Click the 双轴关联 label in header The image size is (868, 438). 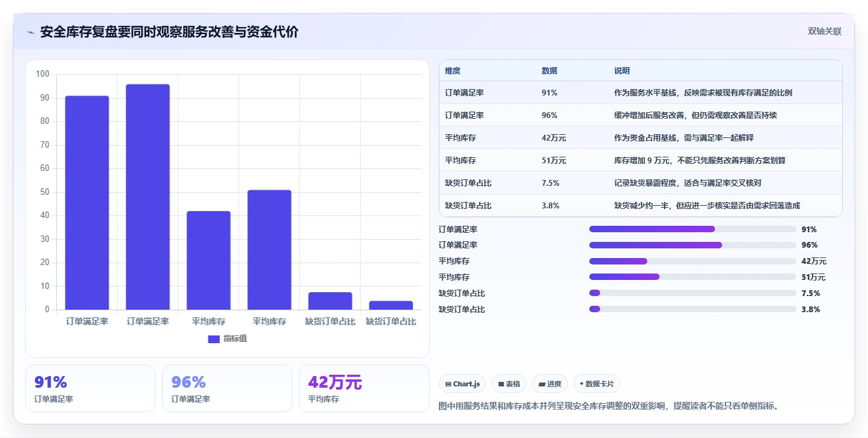click(825, 32)
